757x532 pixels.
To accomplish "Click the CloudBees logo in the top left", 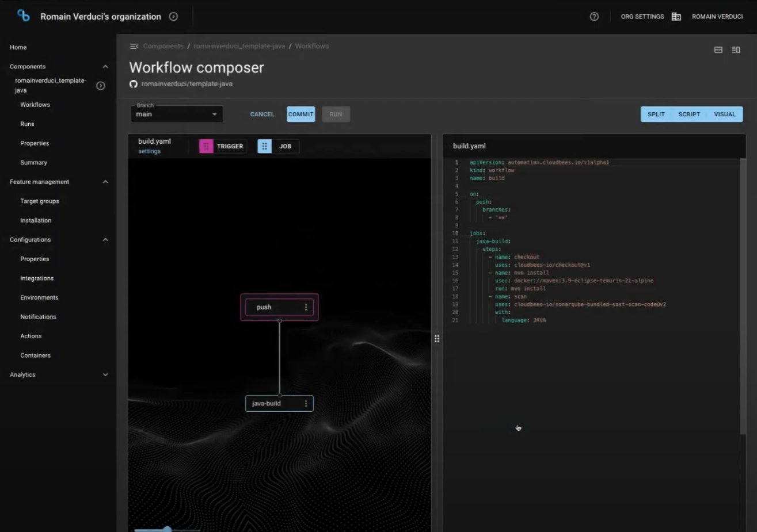I will point(22,16).
